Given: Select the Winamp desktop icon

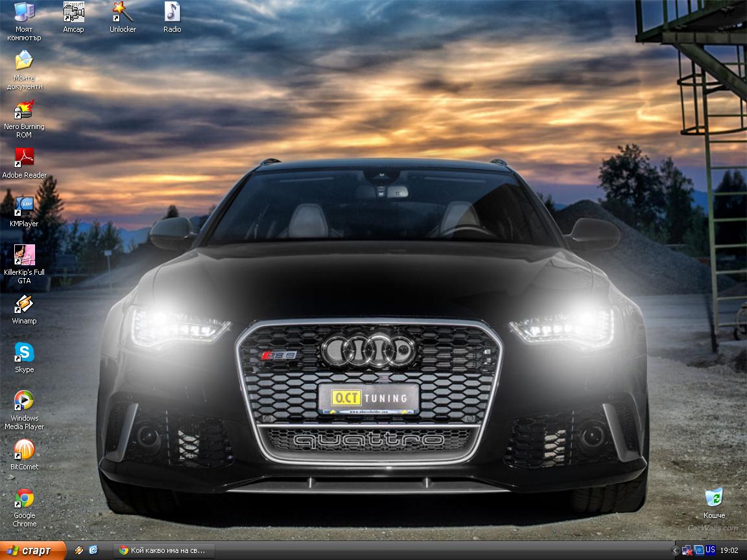Looking at the screenshot, I should pos(24,305).
